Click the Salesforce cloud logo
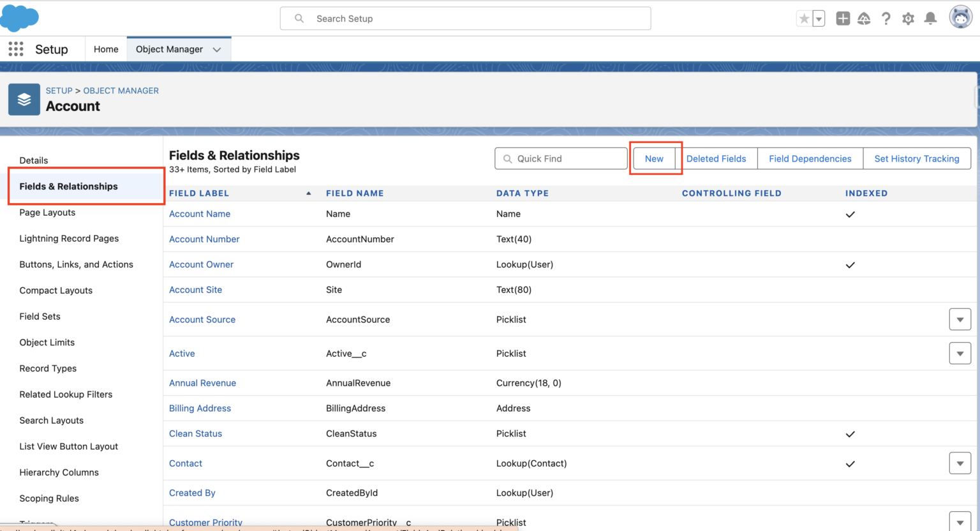Screen dimensions: 980x531 pos(20,17)
